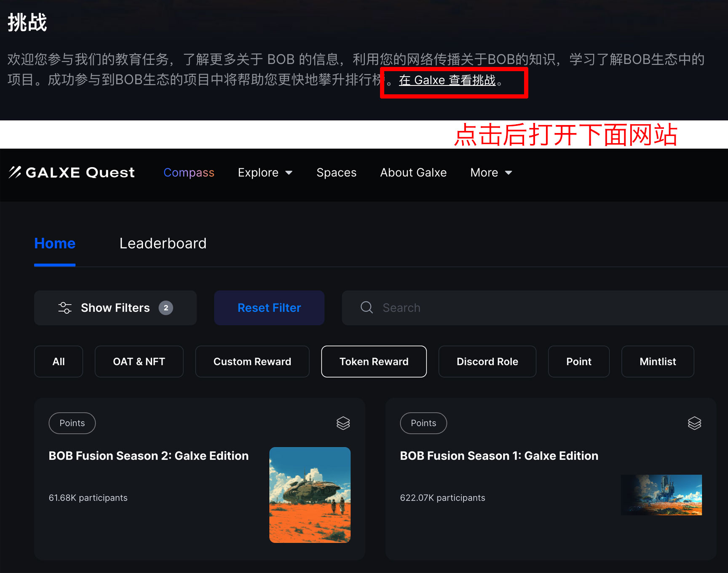728x573 pixels.
Task: Select the Mintlist filter chip
Action: tap(658, 362)
